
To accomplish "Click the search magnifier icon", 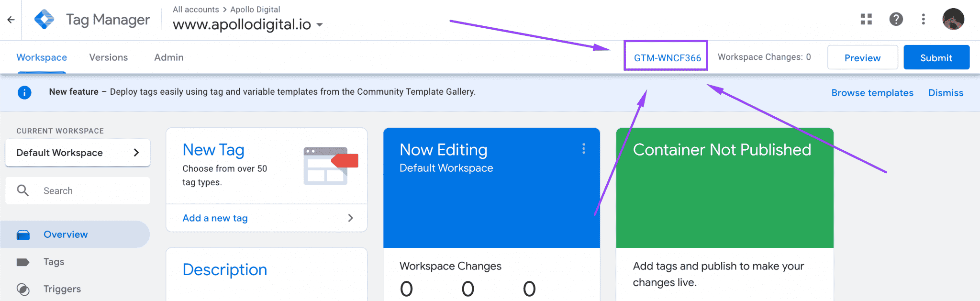I will point(22,190).
